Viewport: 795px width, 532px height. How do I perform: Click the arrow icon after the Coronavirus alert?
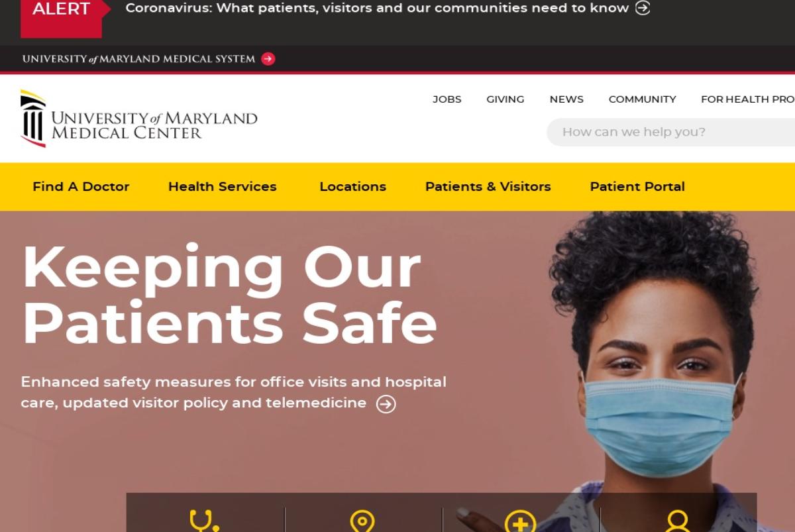click(x=643, y=8)
